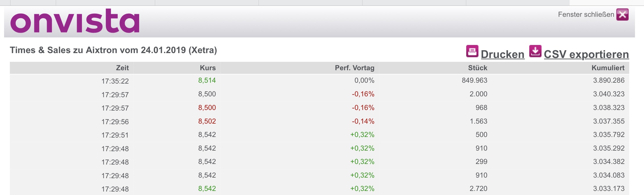This screenshot has height=195, width=644.
Task: Click the printer icon beside Drucken
Action: pyautogui.click(x=472, y=51)
